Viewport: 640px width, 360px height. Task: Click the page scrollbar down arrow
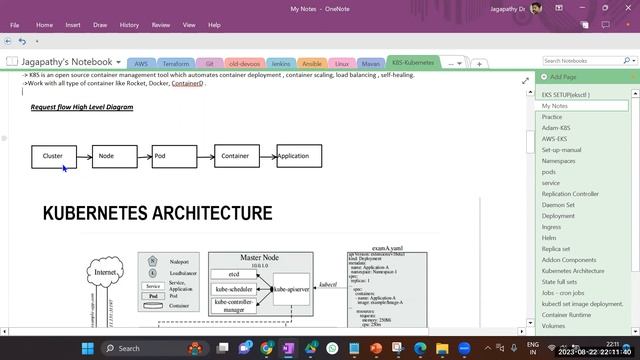(x=530, y=323)
